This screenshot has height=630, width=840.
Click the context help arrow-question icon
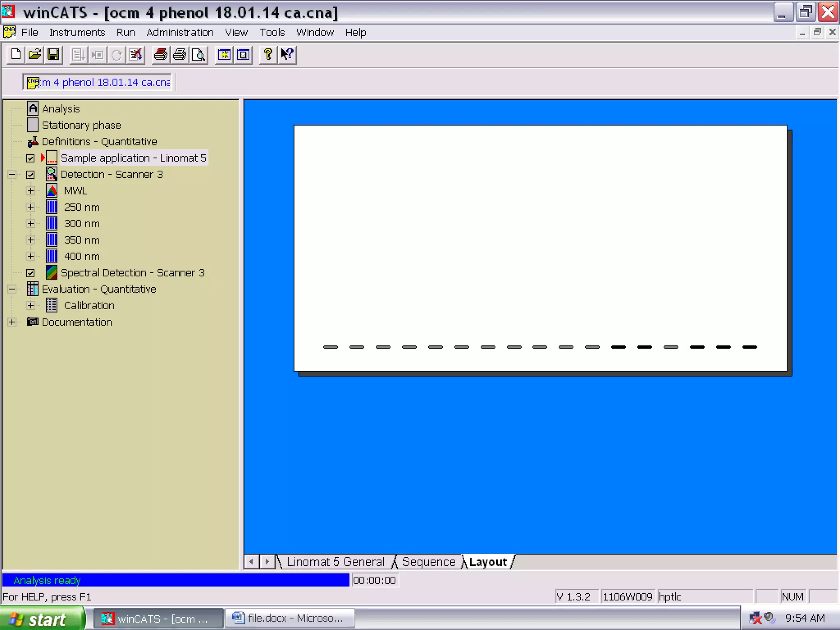click(287, 55)
